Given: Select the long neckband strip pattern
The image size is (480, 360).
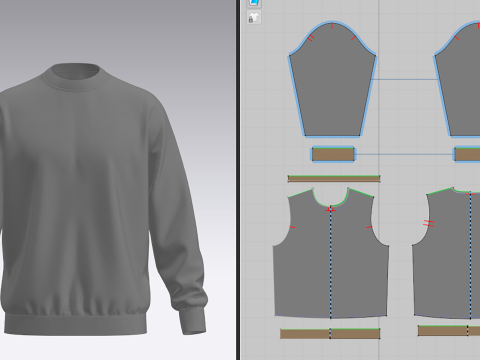Looking at the screenshot, I should (x=334, y=179).
